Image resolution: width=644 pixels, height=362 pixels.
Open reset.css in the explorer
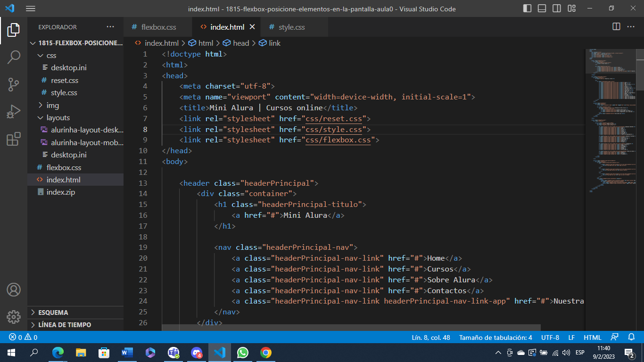(75, 80)
